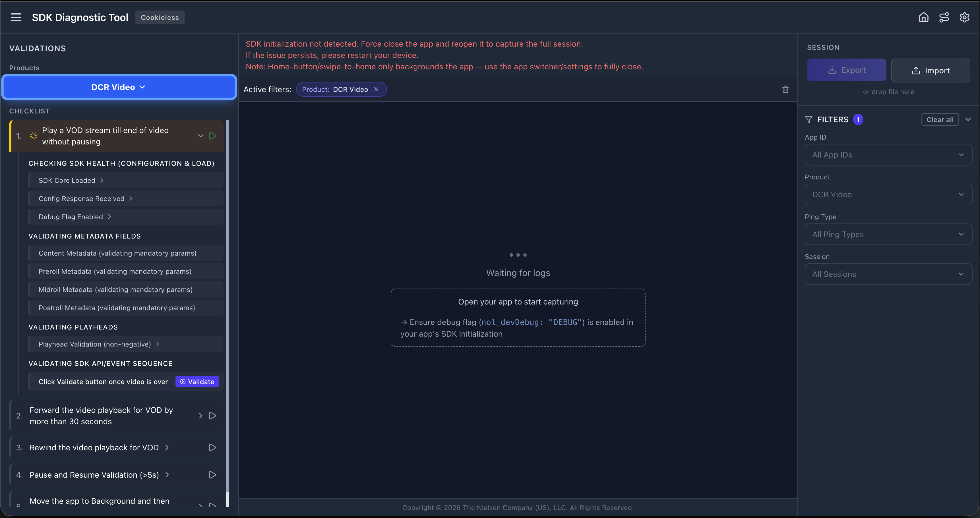The width and height of the screenshot is (980, 518).
Task: Remove the 'Product: DCR Video' filter chip
Action: tap(376, 89)
